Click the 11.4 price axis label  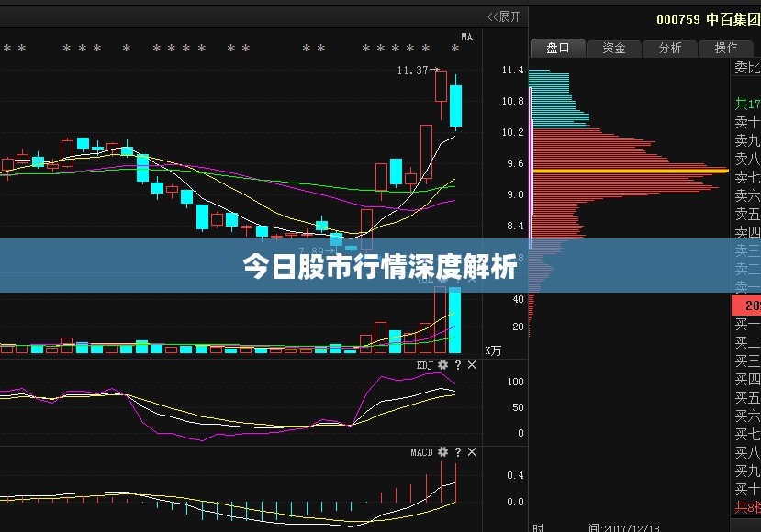pos(513,71)
